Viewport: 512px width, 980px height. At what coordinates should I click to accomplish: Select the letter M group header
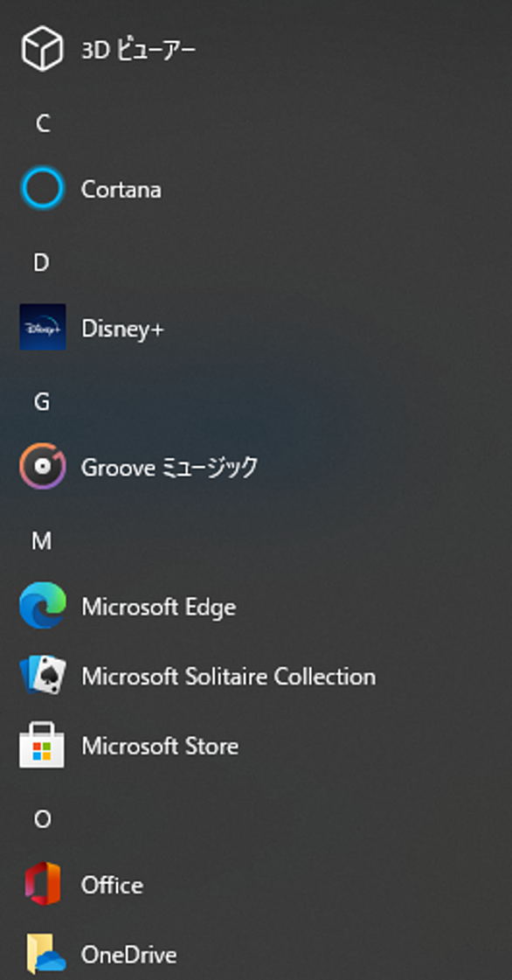point(42,541)
